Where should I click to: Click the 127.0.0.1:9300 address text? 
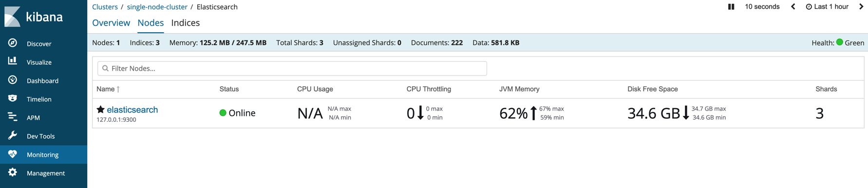116,120
